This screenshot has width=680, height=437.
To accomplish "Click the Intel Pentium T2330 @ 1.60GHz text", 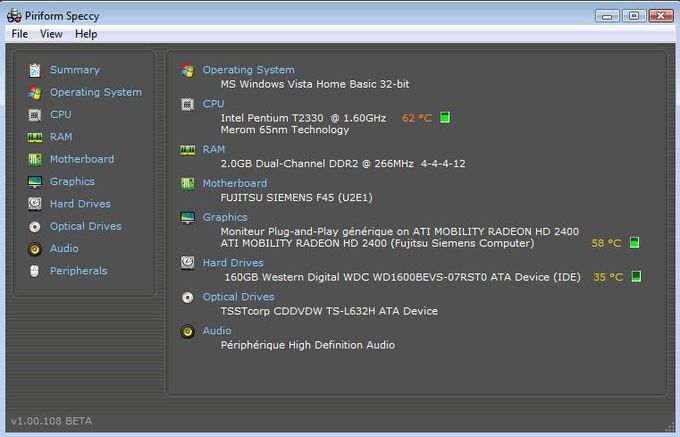I will coord(303,118).
